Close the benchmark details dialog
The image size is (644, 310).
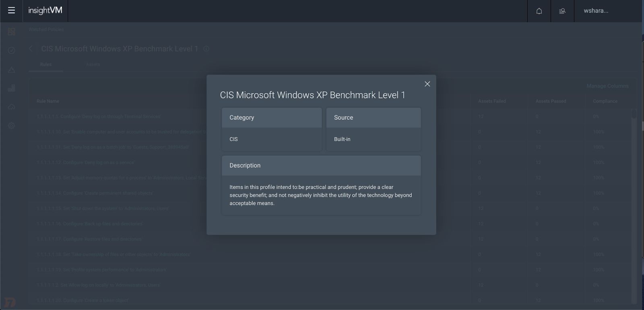tap(427, 84)
